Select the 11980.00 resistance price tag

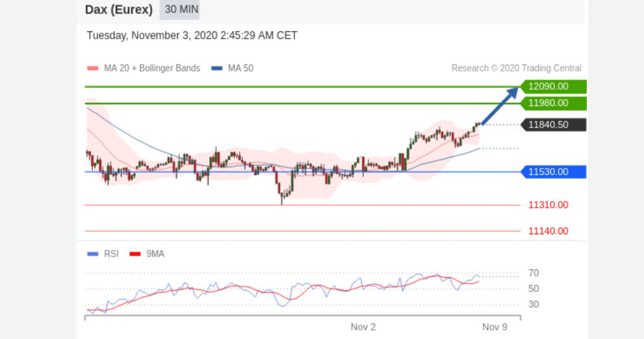[x=553, y=103]
